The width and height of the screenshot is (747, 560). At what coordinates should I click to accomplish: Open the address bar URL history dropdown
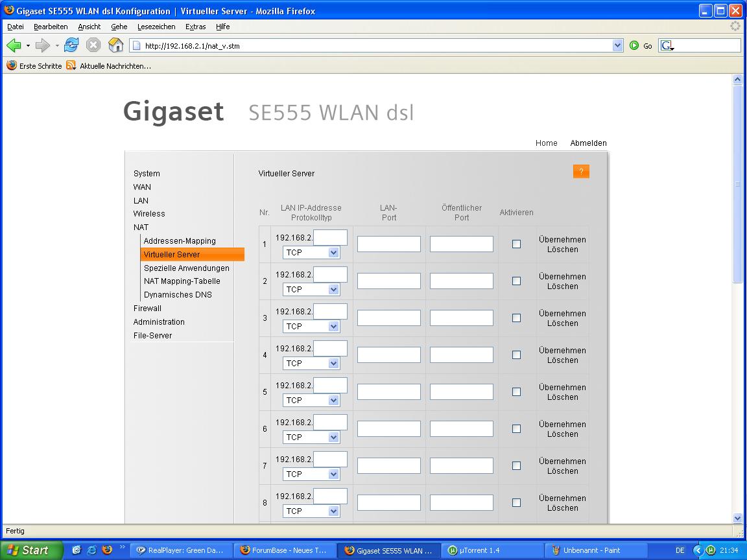[x=617, y=46]
